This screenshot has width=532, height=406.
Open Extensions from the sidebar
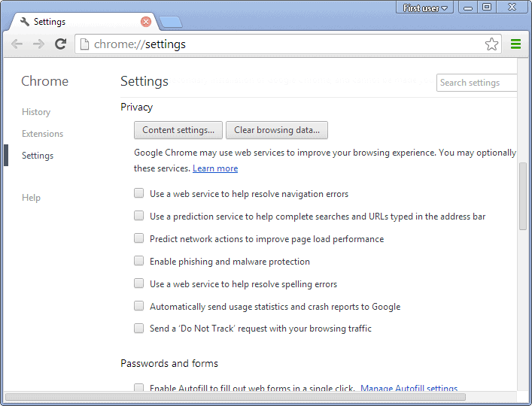pos(42,134)
